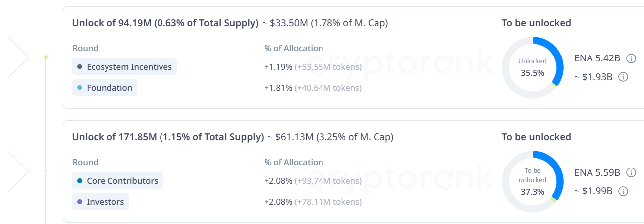The width and height of the screenshot is (644, 224).
Task: Select the Ecosystem Incentives round tag
Action: [124, 67]
